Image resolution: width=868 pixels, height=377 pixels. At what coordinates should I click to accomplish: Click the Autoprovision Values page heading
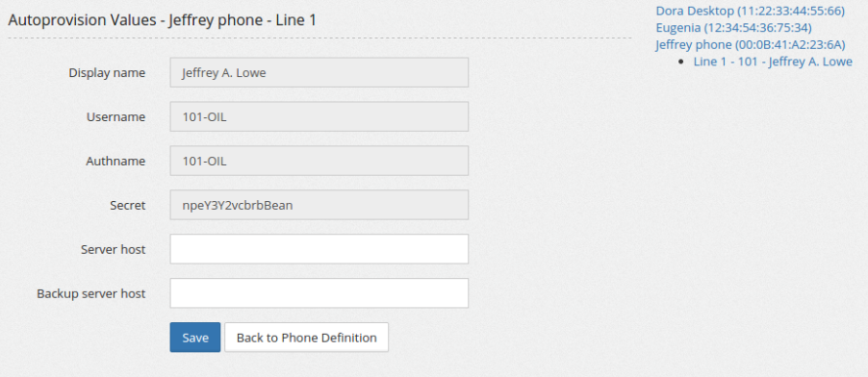tap(163, 20)
